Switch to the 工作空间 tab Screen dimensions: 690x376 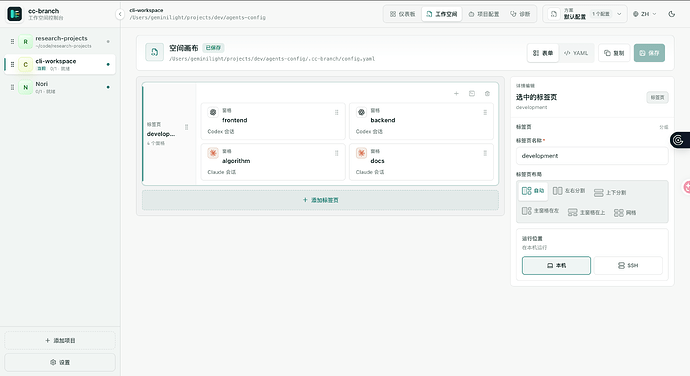(x=441, y=14)
